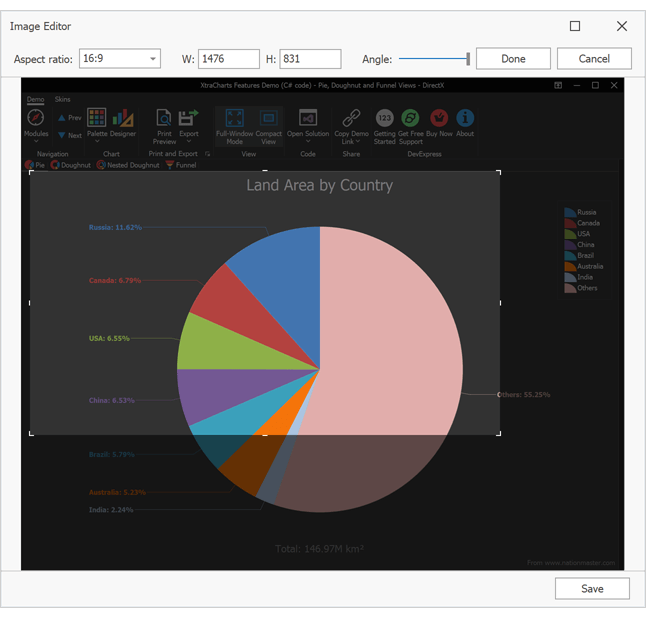Select the Demo ribbon tab
646x618 pixels.
pyautogui.click(x=35, y=99)
